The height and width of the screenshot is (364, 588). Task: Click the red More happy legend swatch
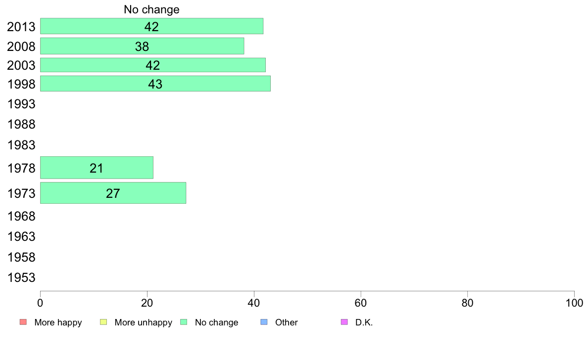pyautogui.click(x=23, y=322)
